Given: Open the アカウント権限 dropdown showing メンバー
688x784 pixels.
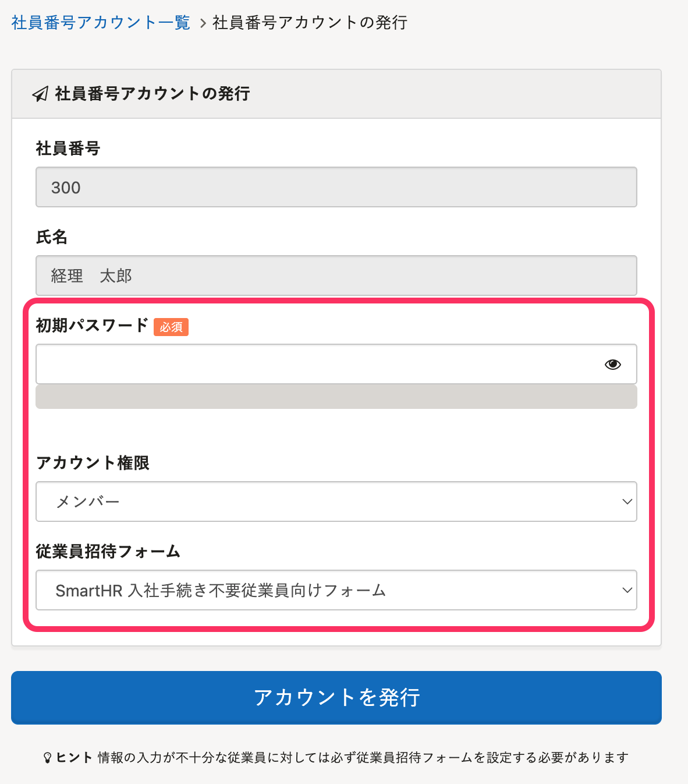Looking at the screenshot, I should click(336, 502).
